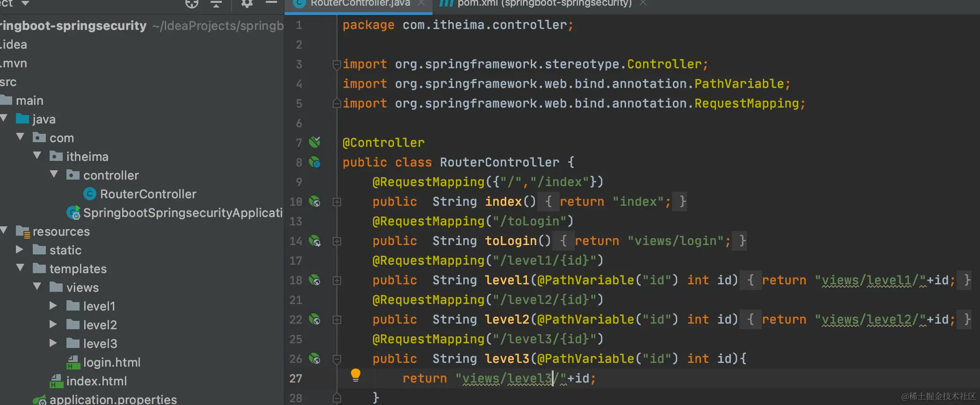Expand the folded index() method on line 10
The height and width of the screenshot is (405, 980).
336,202
